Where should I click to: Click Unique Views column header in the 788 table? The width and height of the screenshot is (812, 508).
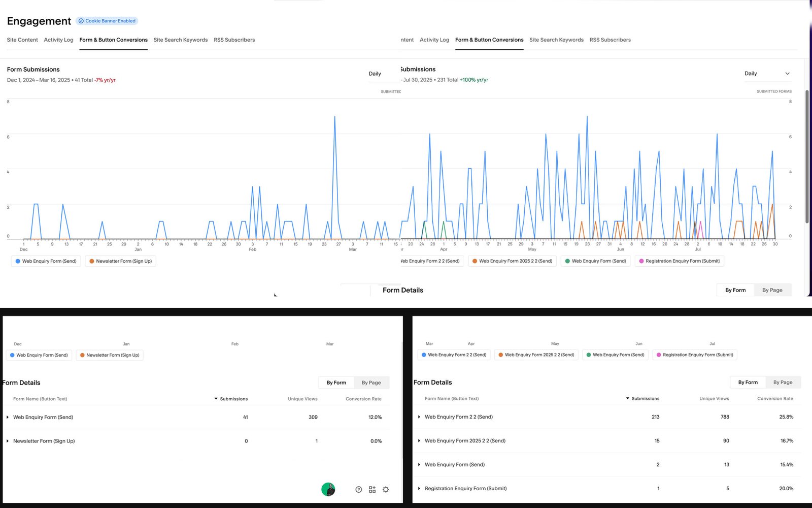[x=714, y=398]
